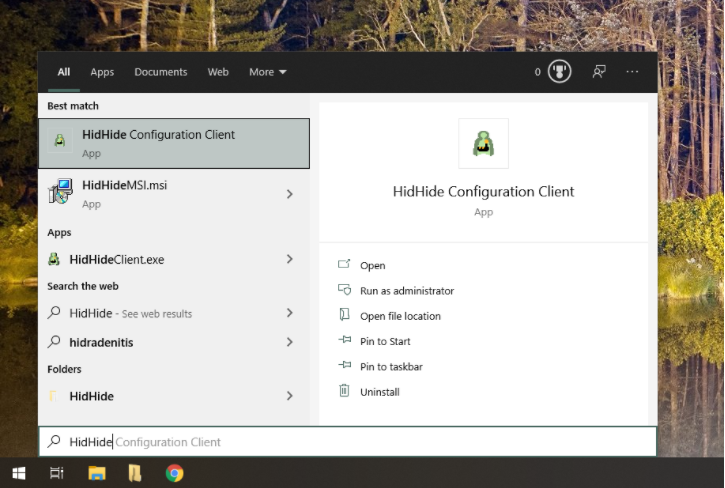The image size is (725, 488).
Task: Click the large HidHide app icon in preview
Action: coord(483,143)
